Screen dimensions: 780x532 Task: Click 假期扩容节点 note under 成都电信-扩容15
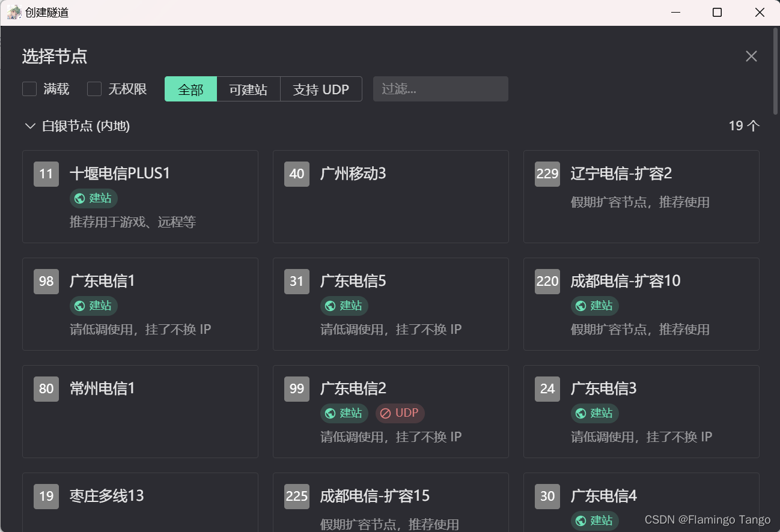point(389,525)
